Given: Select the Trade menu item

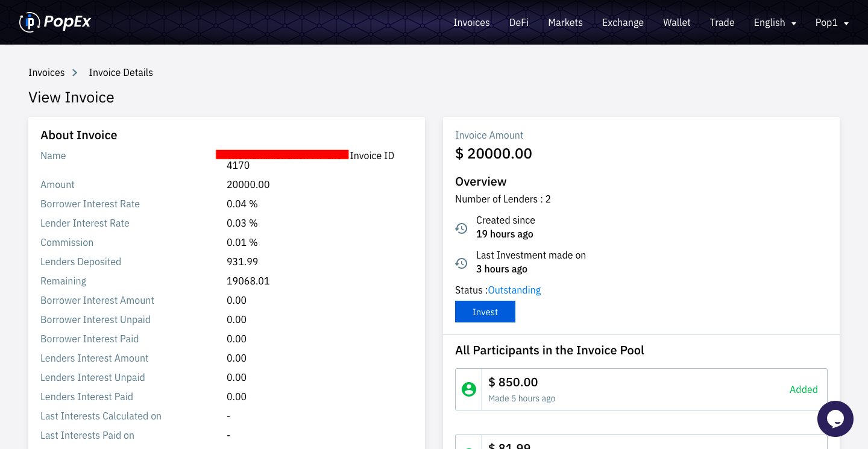Looking at the screenshot, I should tap(722, 22).
